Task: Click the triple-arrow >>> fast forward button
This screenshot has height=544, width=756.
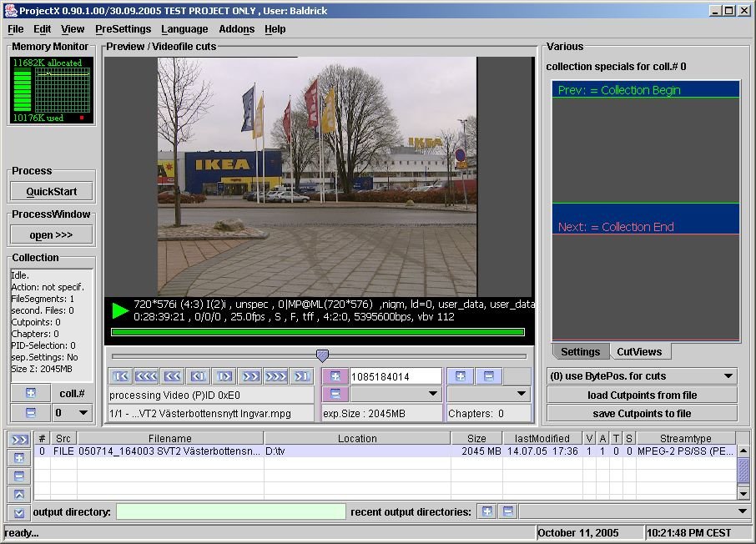Action: (x=276, y=376)
